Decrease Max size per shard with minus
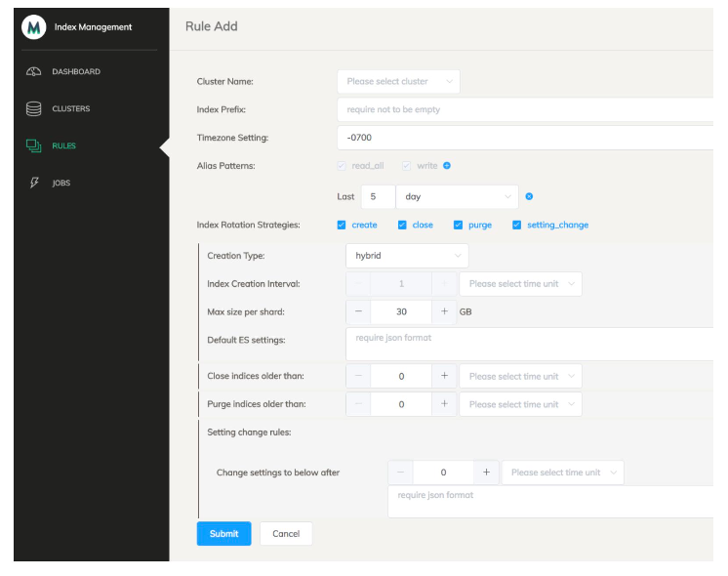 (358, 311)
